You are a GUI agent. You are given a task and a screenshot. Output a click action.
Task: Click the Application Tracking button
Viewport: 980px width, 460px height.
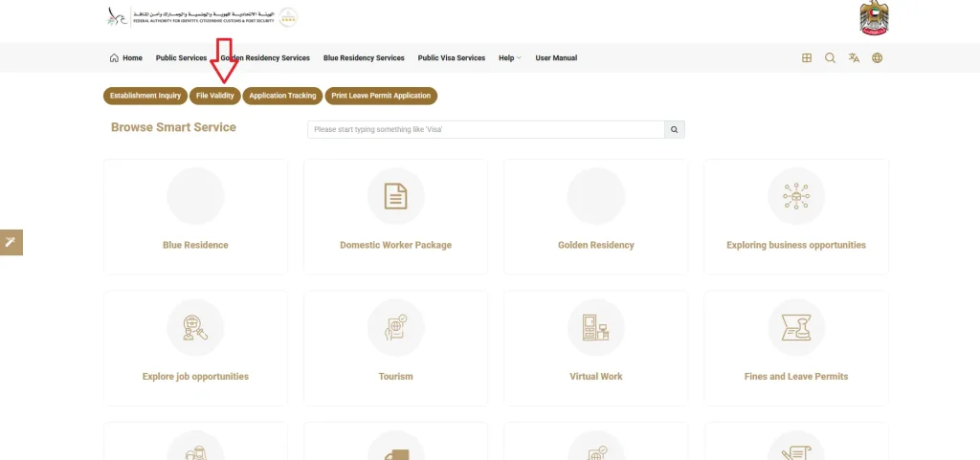point(282,97)
